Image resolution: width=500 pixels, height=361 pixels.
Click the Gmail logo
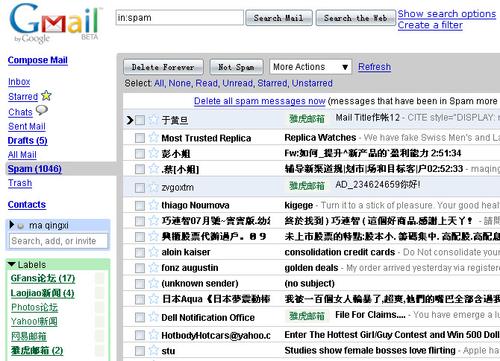click(55, 23)
